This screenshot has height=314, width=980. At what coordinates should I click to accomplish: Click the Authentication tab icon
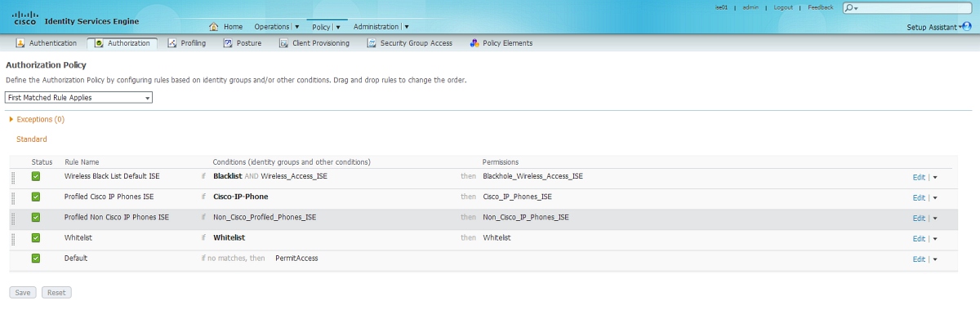click(x=20, y=43)
